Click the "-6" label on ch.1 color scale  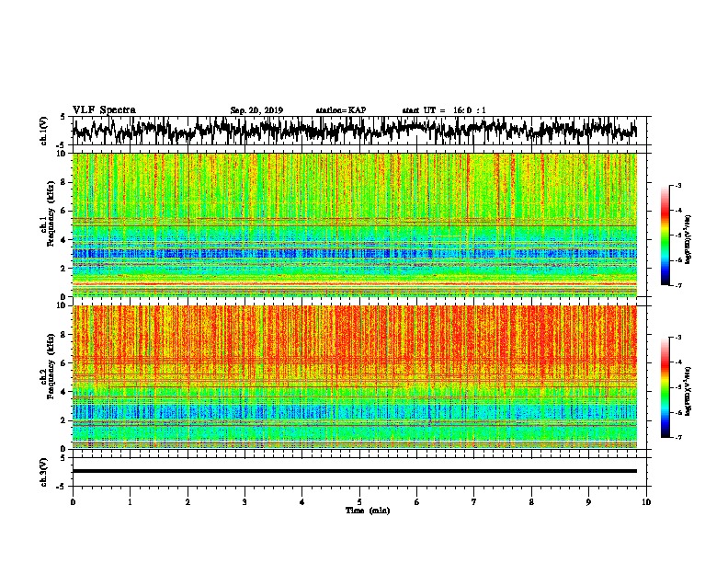pos(677,260)
